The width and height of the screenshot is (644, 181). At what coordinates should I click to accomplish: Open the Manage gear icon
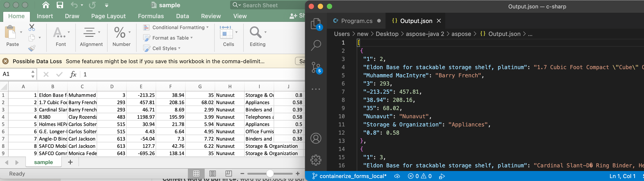point(316,160)
